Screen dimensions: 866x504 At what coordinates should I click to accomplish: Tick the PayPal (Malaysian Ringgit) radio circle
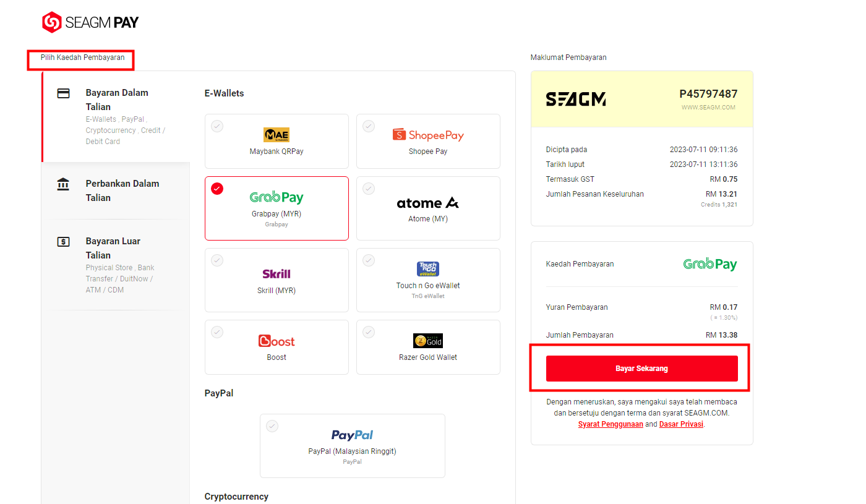pos(272,426)
